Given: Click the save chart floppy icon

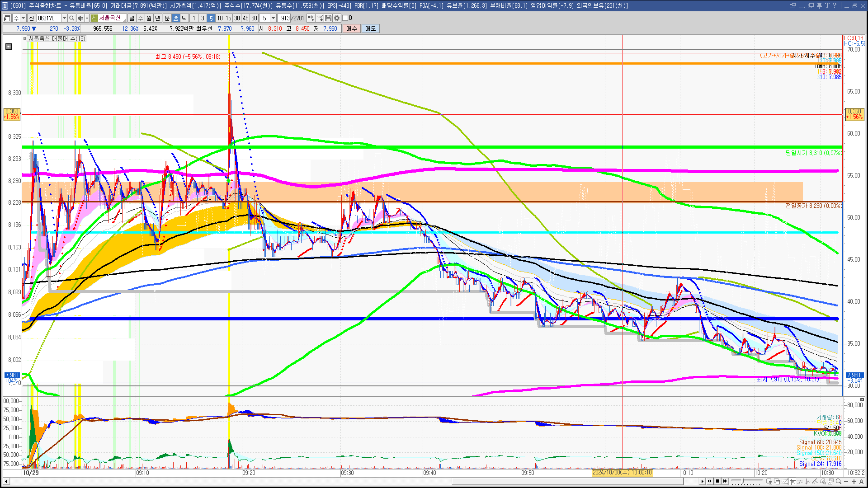Looking at the screenshot, I should coord(328,18).
